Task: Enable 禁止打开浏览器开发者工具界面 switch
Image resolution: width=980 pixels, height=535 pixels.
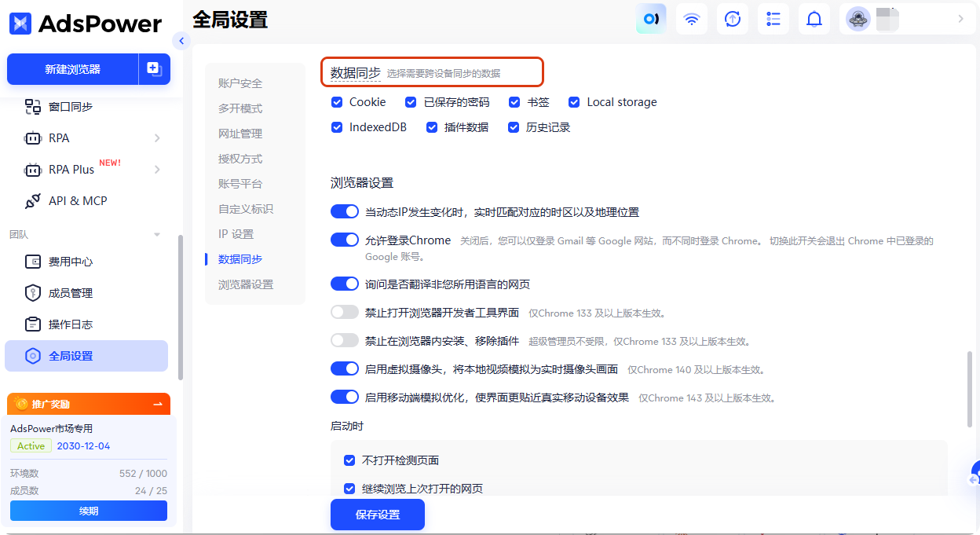Action: (345, 312)
